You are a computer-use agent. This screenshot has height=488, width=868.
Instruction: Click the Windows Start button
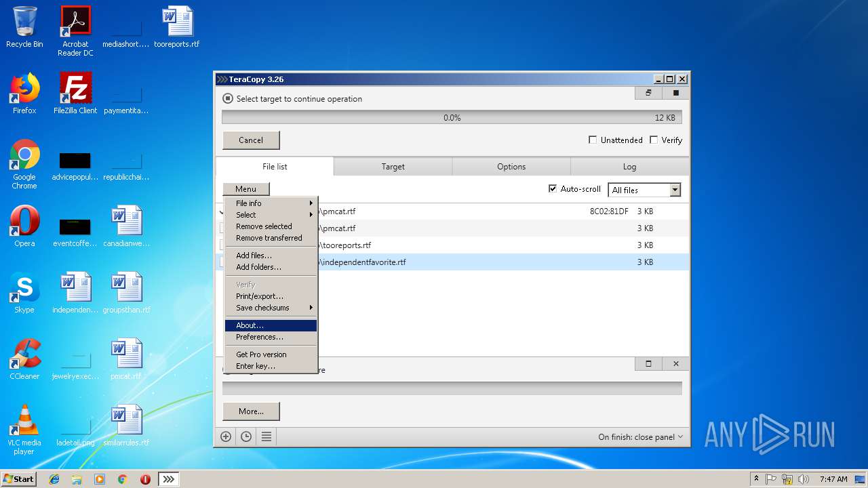[x=19, y=479]
